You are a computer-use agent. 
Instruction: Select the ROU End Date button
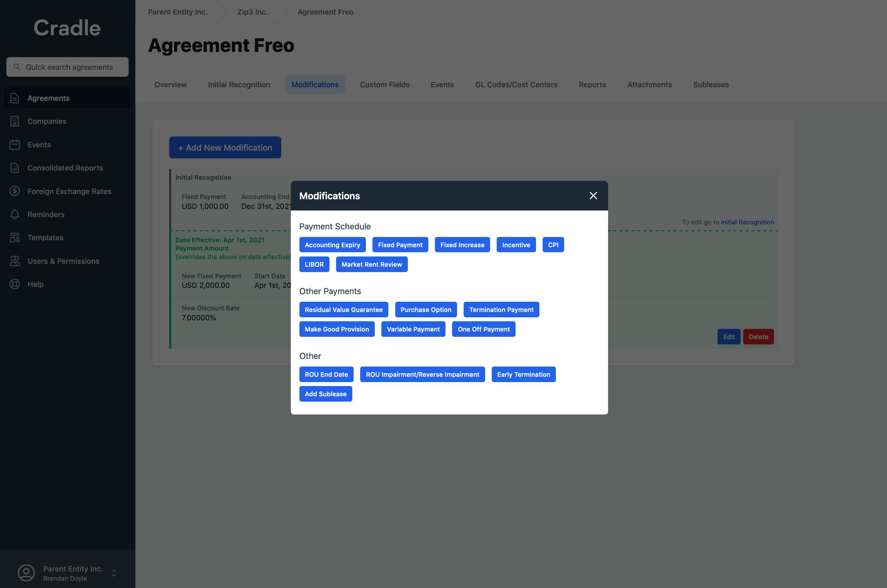tap(326, 374)
